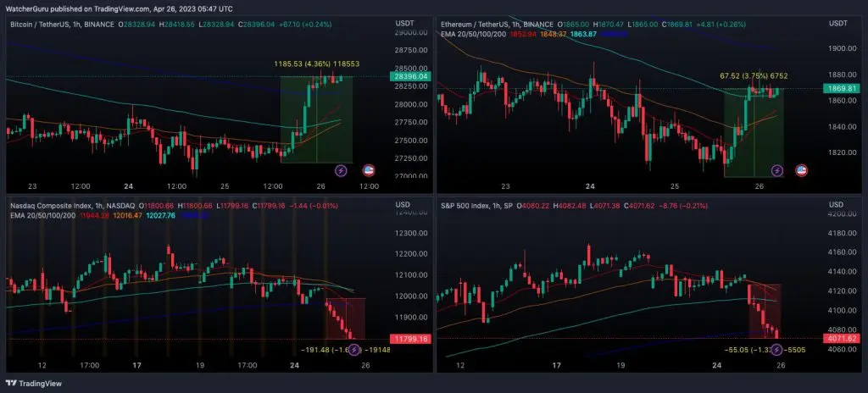Click the 4100.00 price axis level
The height and width of the screenshot is (393, 868).
click(x=842, y=310)
